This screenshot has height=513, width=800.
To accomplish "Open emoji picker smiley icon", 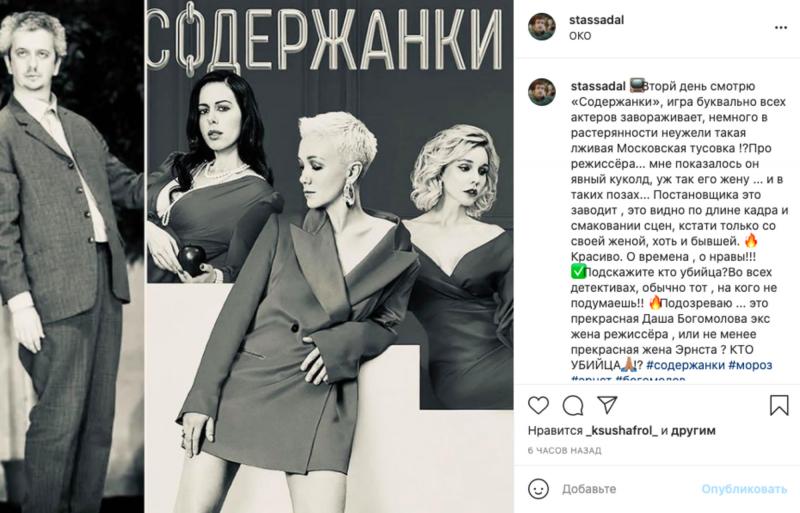I will (x=538, y=489).
